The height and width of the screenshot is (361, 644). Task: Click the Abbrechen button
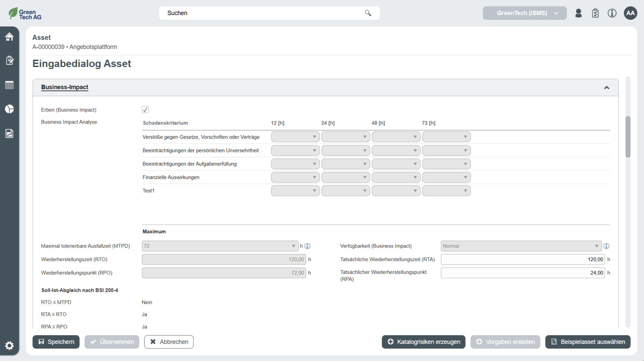click(x=169, y=342)
